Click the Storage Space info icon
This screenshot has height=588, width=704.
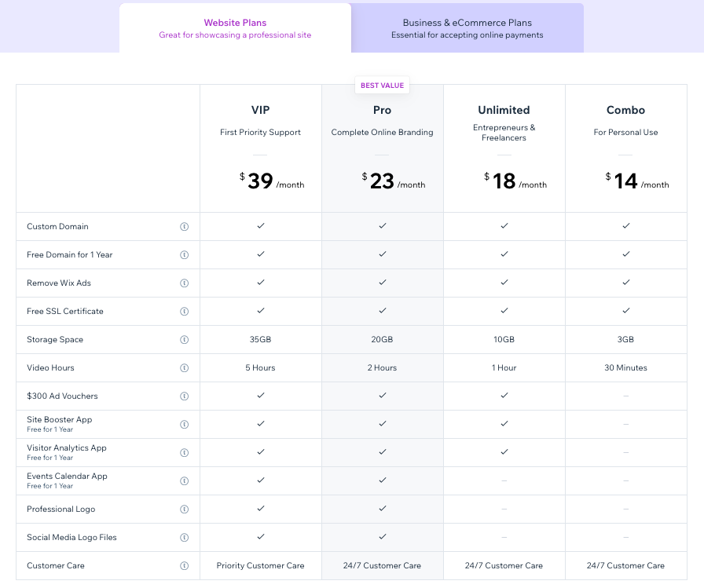185,339
